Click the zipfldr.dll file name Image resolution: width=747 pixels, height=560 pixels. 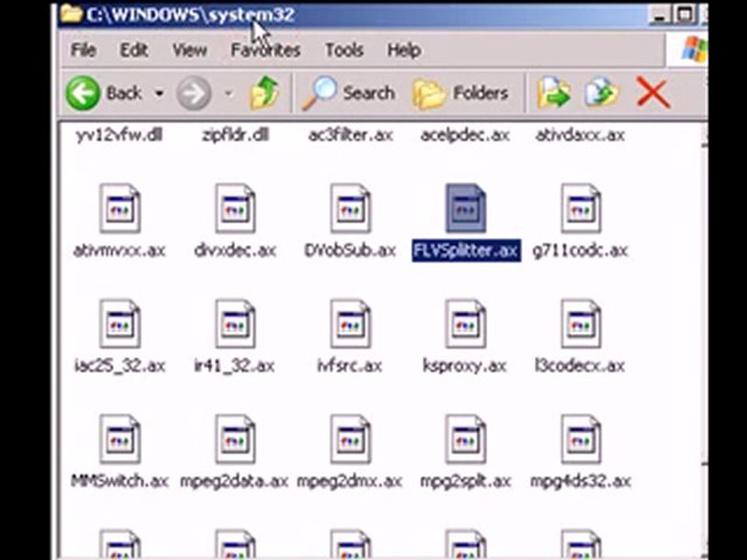pyautogui.click(x=235, y=135)
